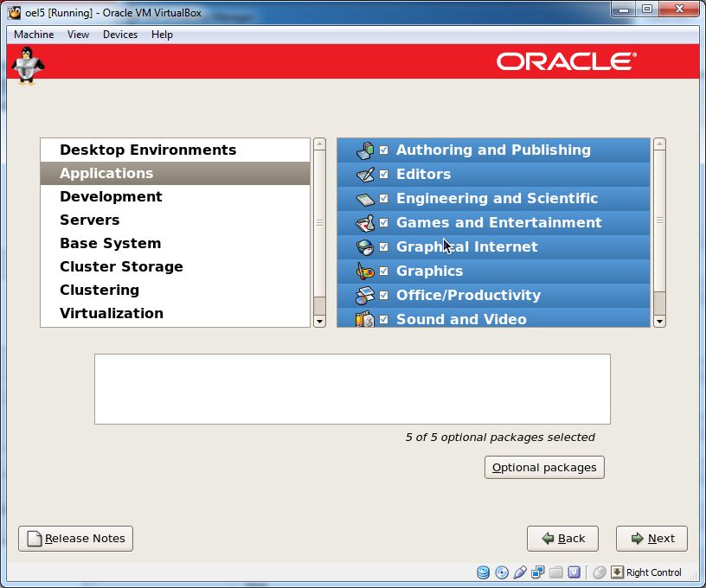Click the VirtualBox window title icon
Screen dimensions: 706x588
coord(14,13)
